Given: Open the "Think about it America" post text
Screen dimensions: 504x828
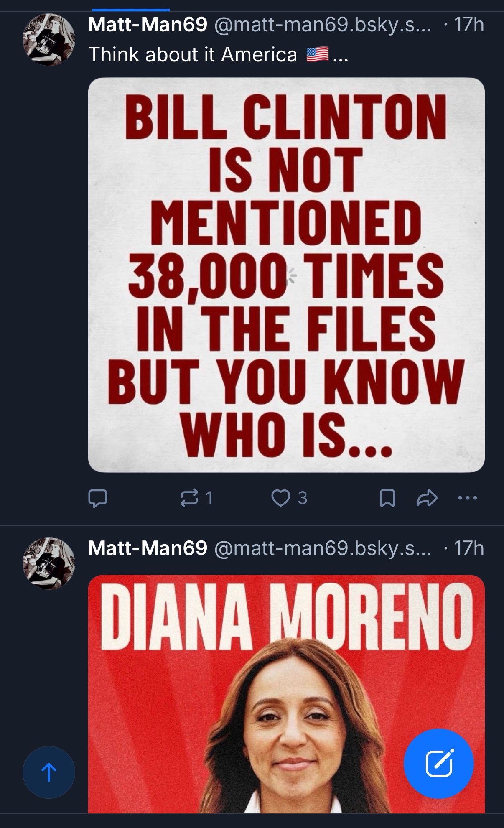Looking at the screenshot, I should click(x=193, y=55).
